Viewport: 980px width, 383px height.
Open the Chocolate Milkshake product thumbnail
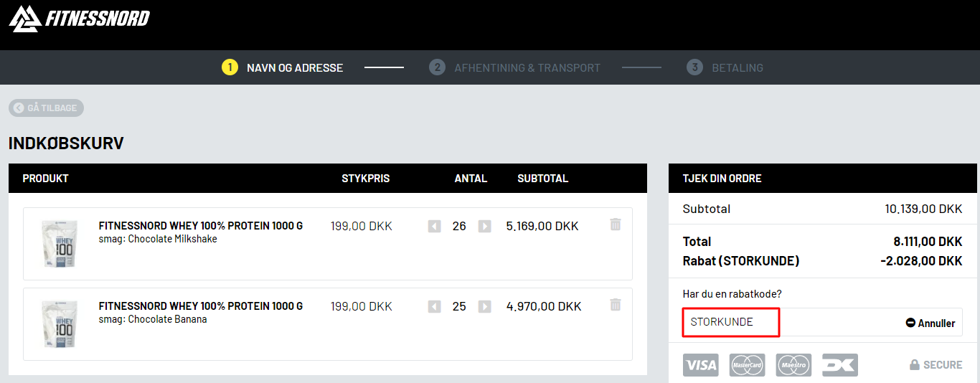(60, 244)
